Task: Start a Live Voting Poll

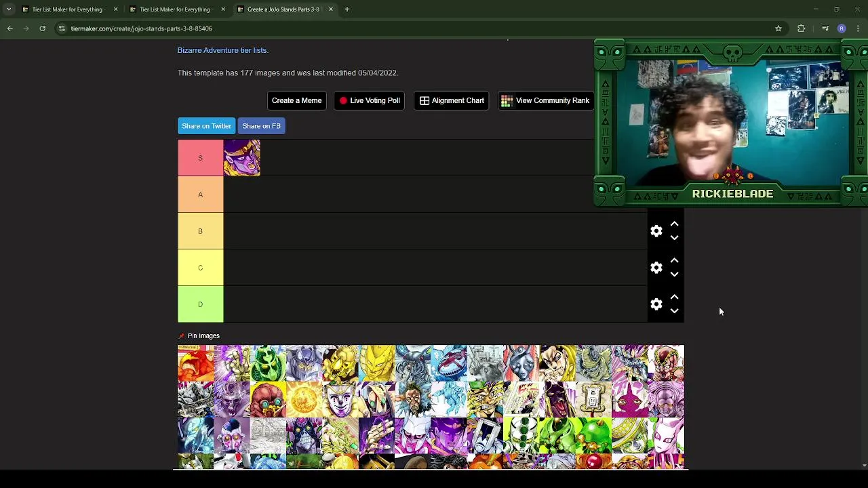Action: click(x=369, y=100)
